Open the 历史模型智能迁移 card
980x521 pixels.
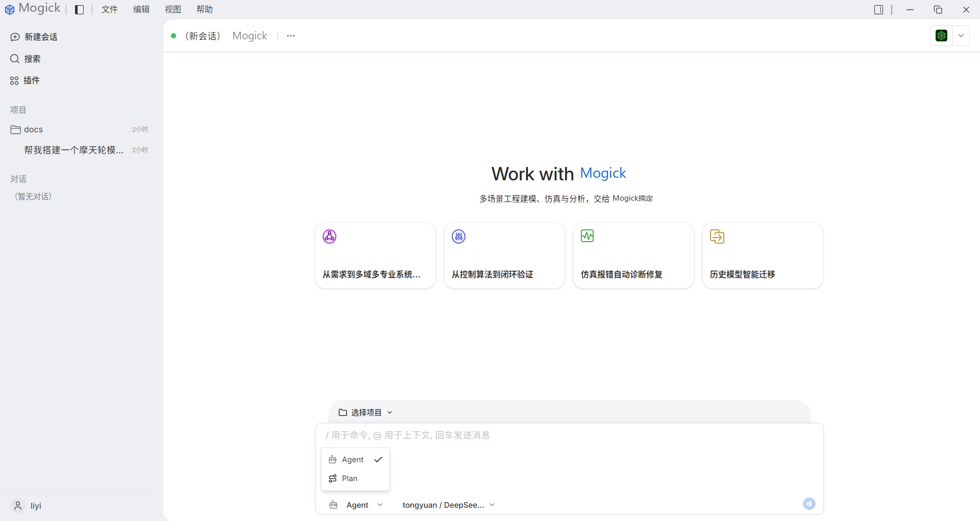tap(763, 255)
